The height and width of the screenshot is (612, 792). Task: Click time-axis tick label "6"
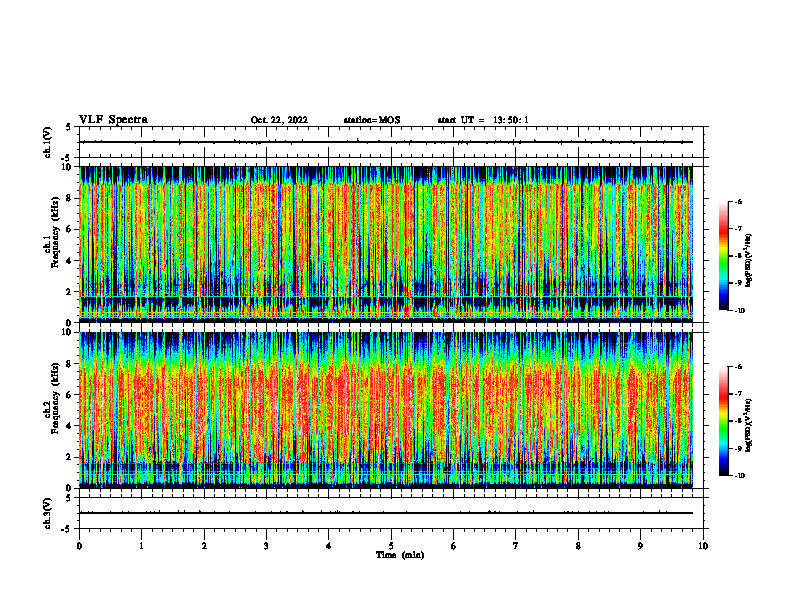click(x=454, y=546)
